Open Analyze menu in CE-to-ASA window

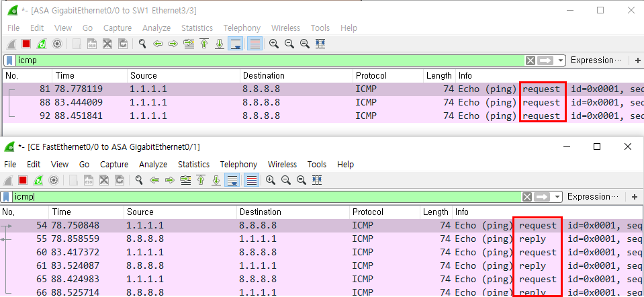[x=153, y=165]
